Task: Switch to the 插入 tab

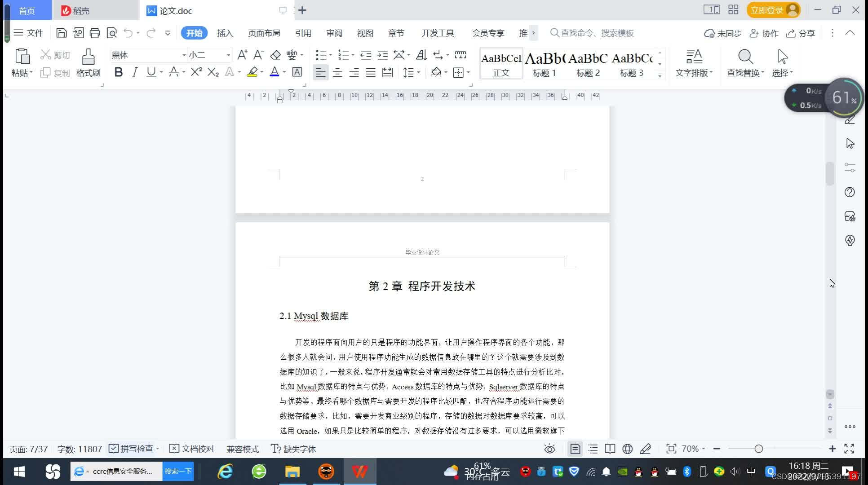Action: tap(225, 33)
